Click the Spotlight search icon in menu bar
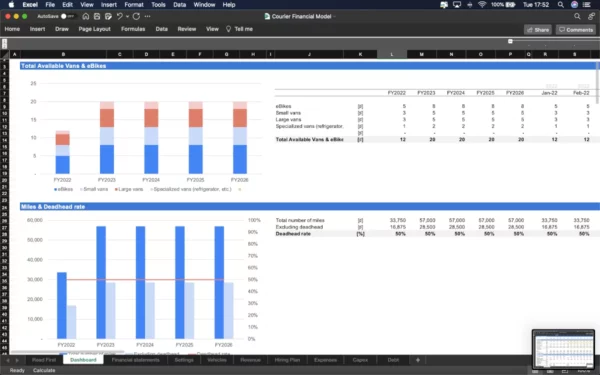Viewport: 600px width, 375px height. [561, 5]
